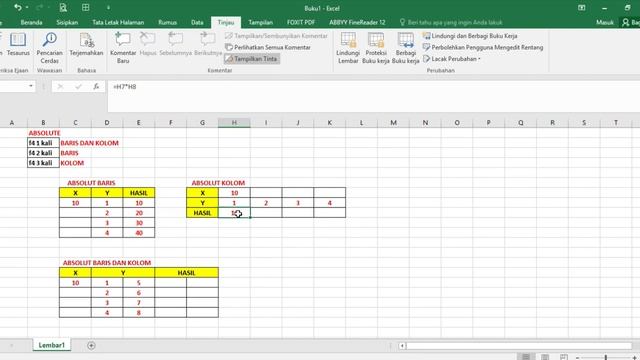Click Perbolehkan Pengguna Mengedit Rentang
The image size is (640, 360).
click(x=483, y=47)
